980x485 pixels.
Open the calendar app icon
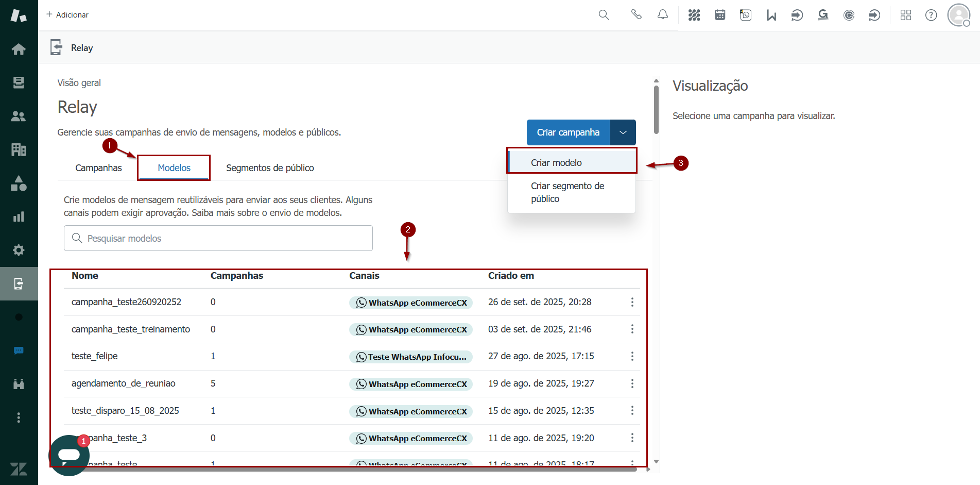click(x=720, y=15)
